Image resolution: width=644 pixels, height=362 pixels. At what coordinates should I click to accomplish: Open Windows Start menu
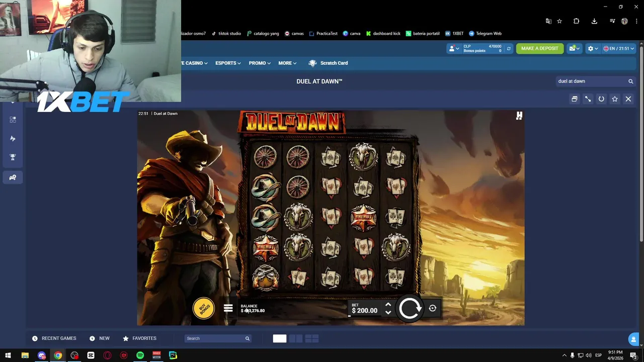pos(8,355)
